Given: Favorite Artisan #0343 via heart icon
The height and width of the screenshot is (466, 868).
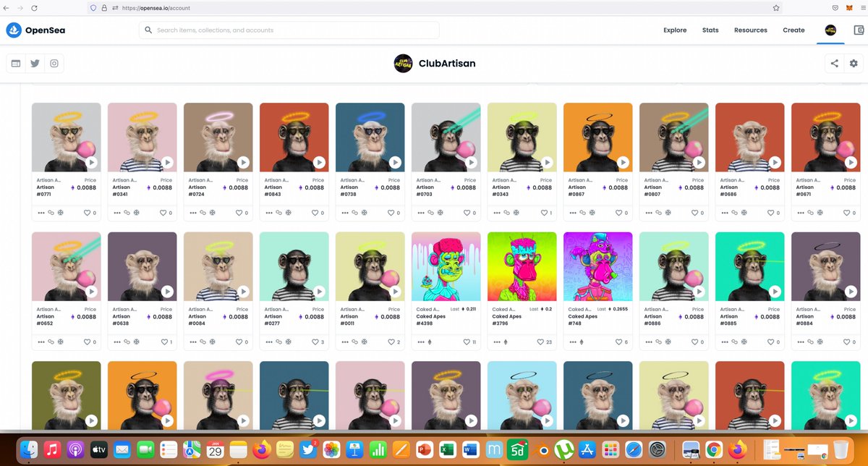Looking at the screenshot, I should [543, 213].
